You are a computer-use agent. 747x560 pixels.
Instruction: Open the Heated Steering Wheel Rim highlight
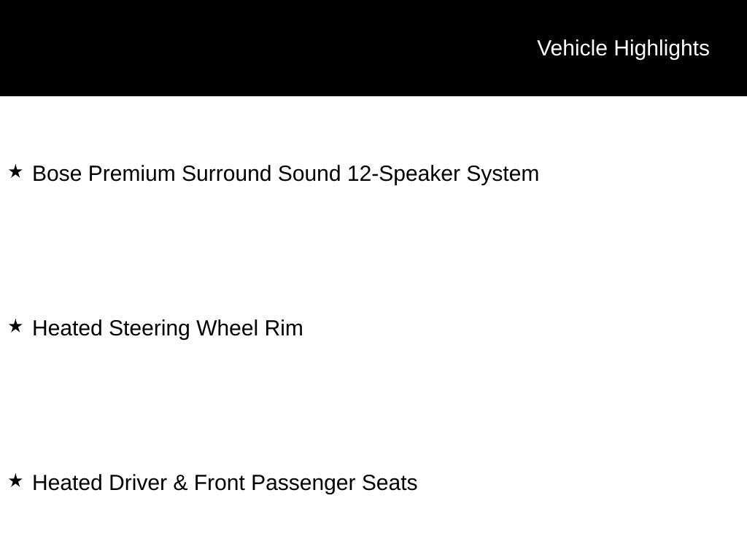(168, 329)
